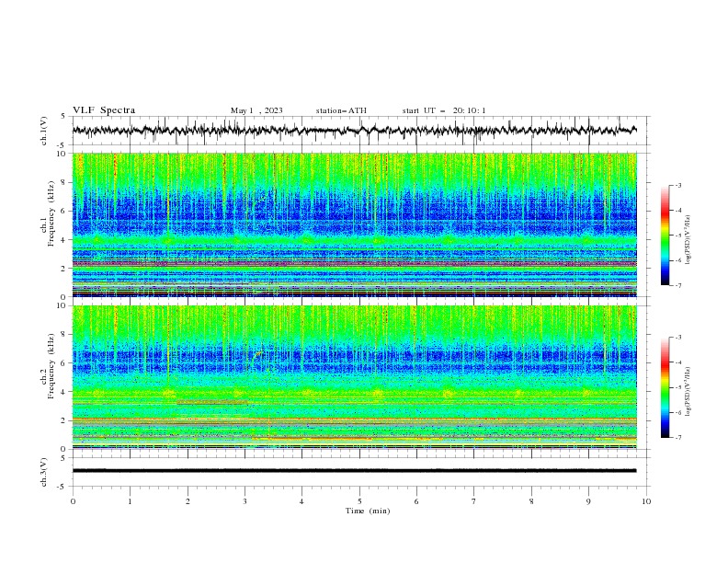Click the ch.1 frequency tick "10"
This screenshot has width=728, height=563.
tap(63, 154)
